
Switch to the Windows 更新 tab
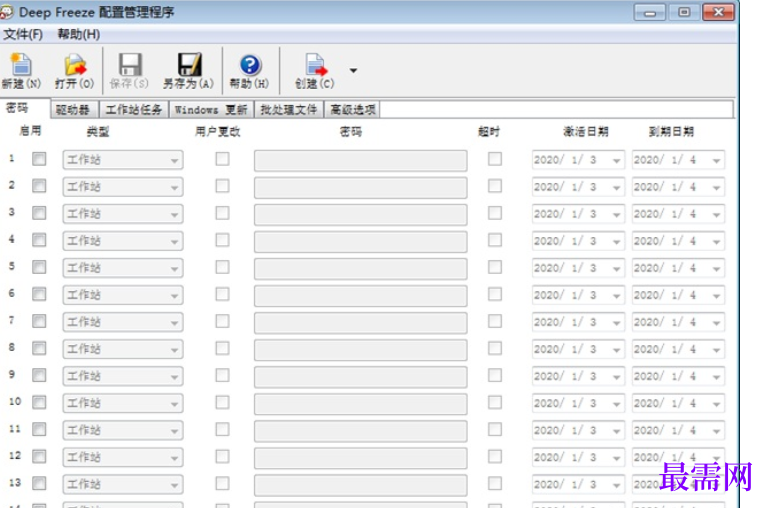(211, 110)
